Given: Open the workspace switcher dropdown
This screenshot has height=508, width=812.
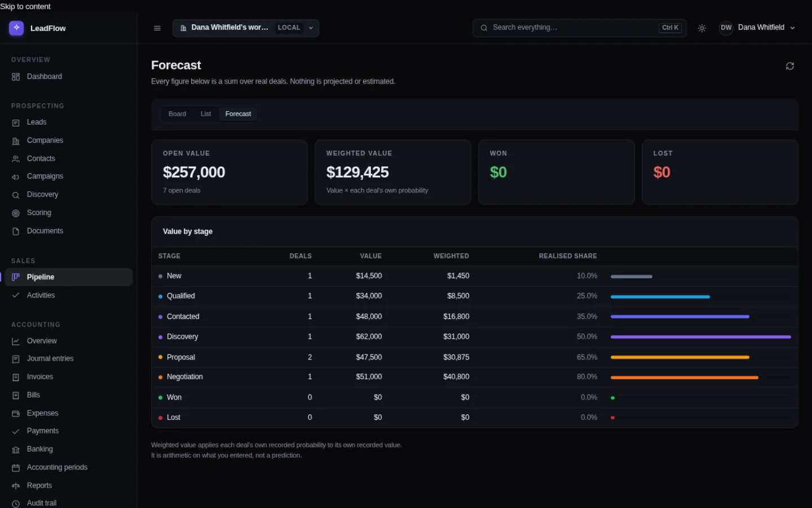Looking at the screenshot, I should click(246, 28).
